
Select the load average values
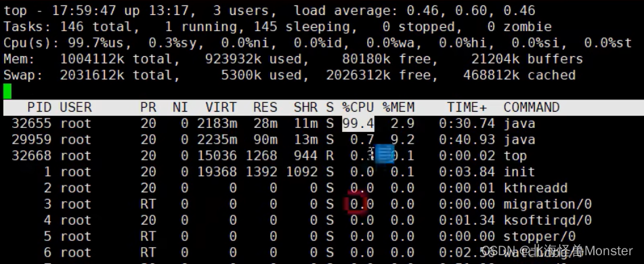click(471, 10)
